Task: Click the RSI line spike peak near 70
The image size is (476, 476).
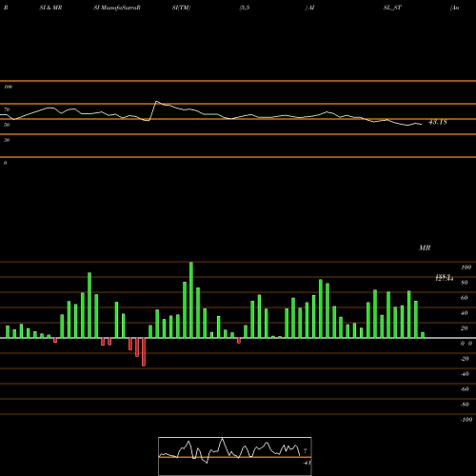Action: (x=156, y=102)
